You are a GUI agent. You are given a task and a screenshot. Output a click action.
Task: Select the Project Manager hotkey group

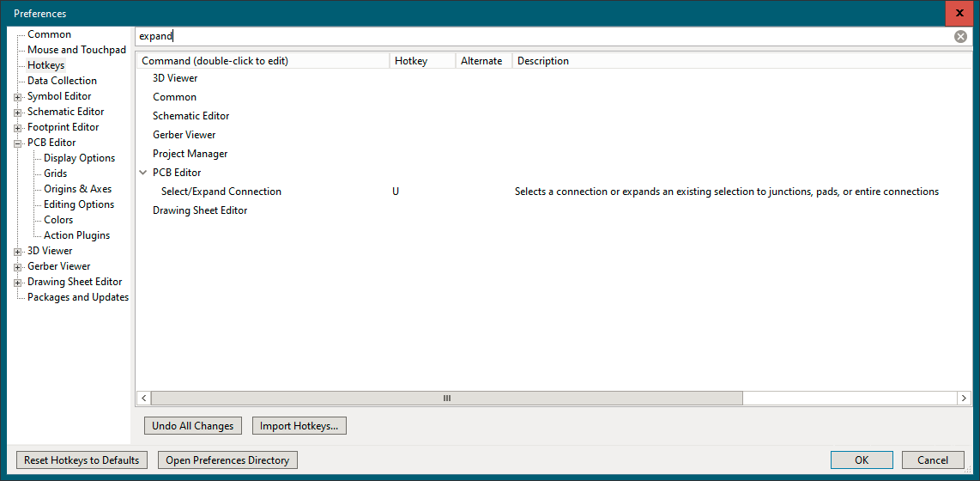[190, 153]
